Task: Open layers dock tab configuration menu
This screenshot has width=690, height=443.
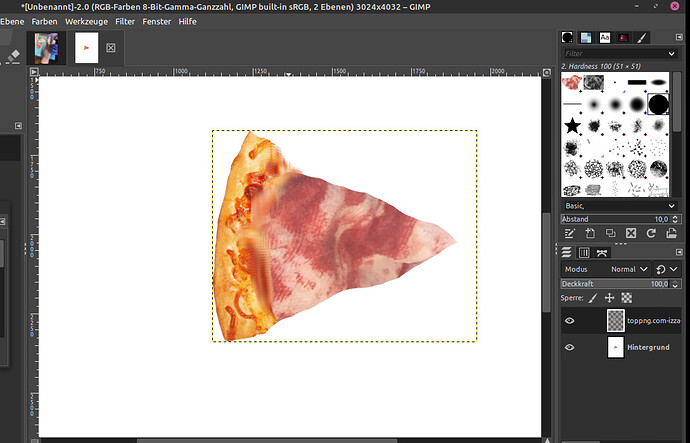Action: coord(679,252)
